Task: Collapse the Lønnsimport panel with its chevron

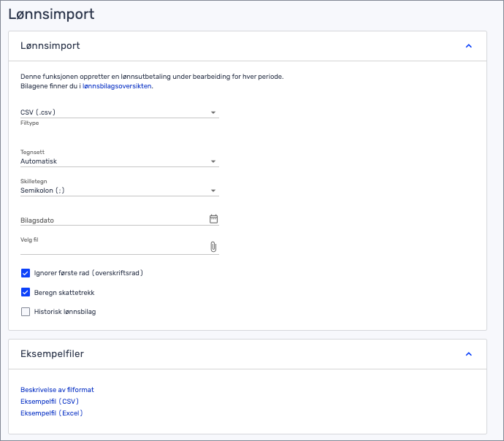Action: 469,46
